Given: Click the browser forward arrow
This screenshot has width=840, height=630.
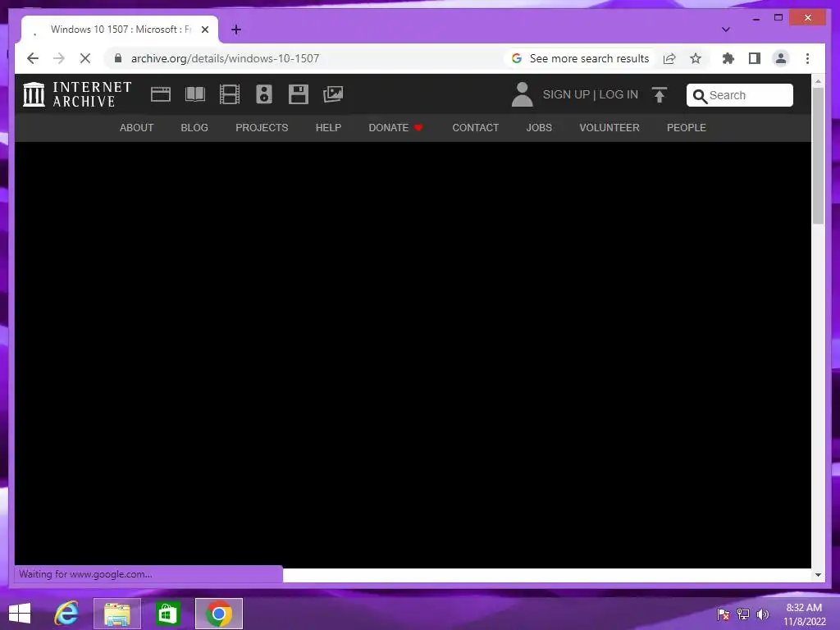Looking at the screenshot, I should (x=59, y=58).
